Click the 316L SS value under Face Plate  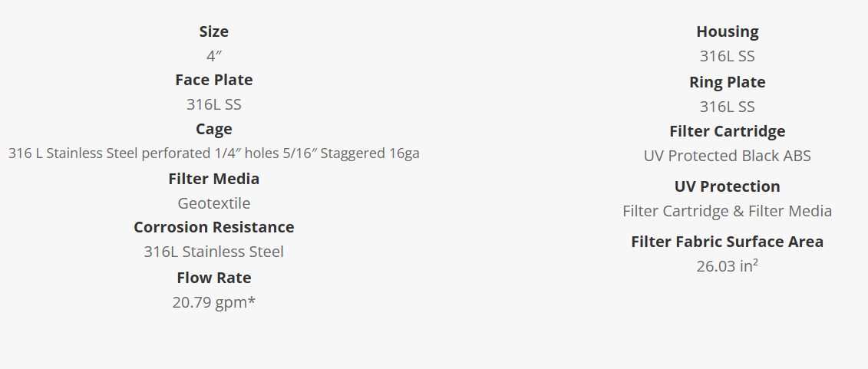click(x=213, y=104)
